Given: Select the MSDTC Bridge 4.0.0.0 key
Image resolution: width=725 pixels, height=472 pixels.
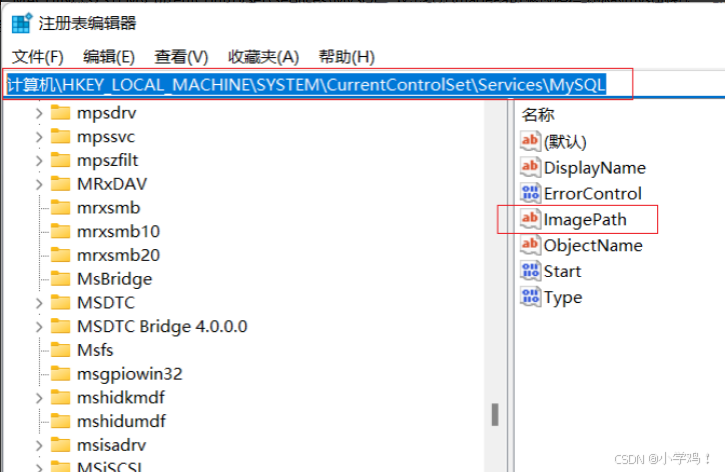Looking at the screenshot, I should pyautogui.click(x=162, y=327).
